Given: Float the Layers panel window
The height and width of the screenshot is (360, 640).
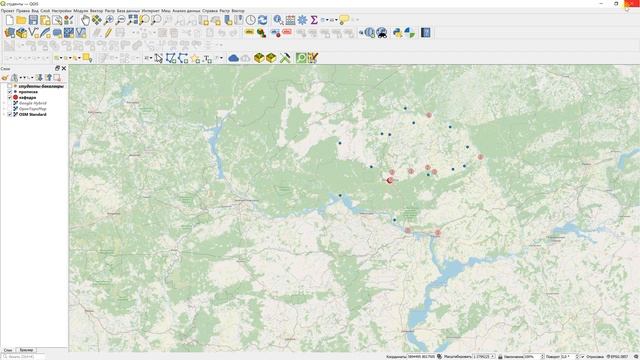Looking at the screenshot, I should click(57, 68).
